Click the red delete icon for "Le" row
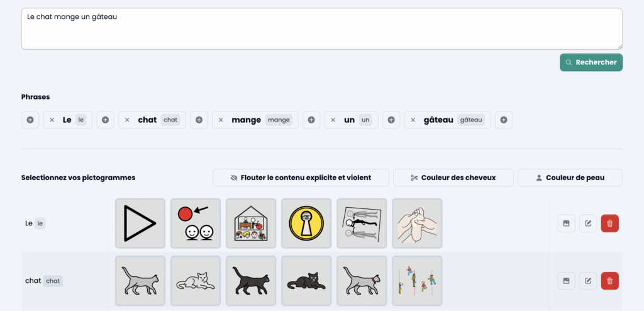644x311 pixels. click(x=609, y=223)
